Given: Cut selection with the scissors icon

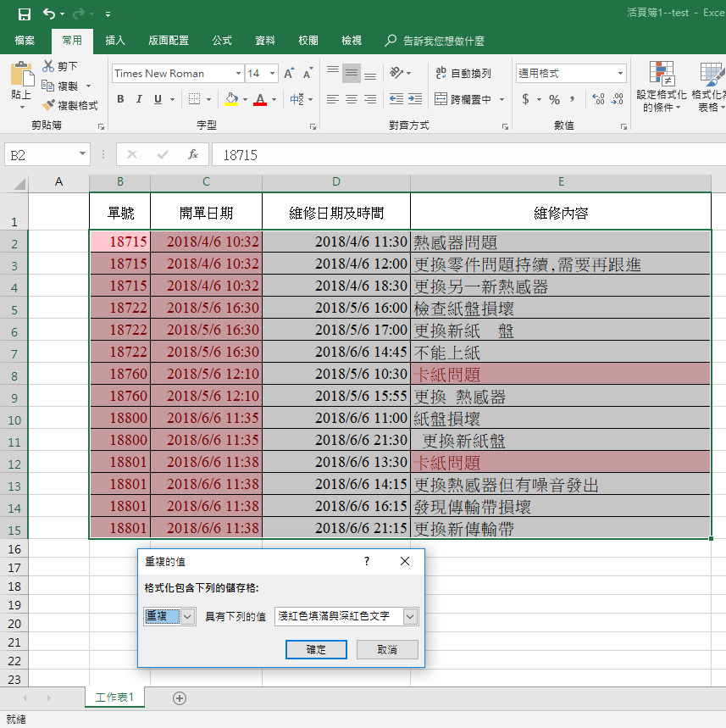Looking at the screenshot, I should pos(48,66).
